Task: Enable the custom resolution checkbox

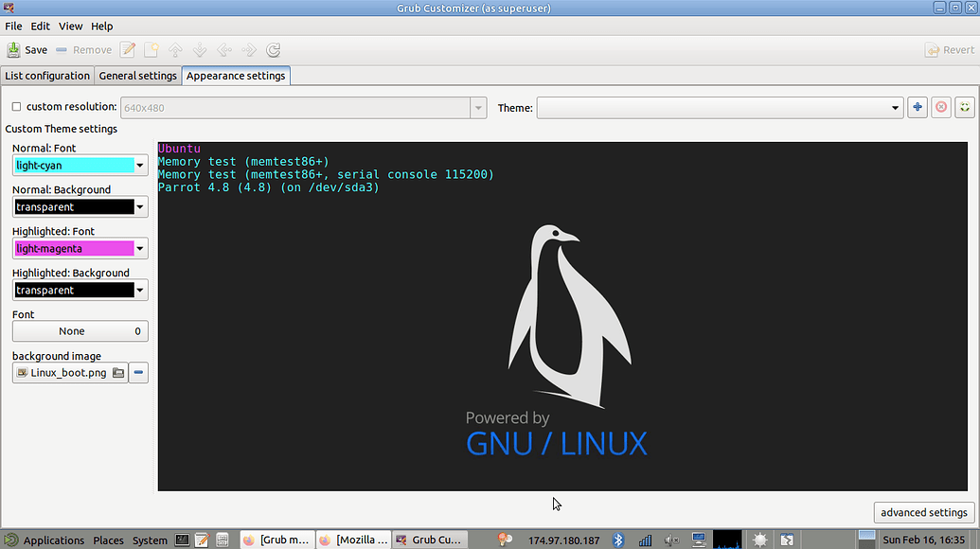Action: pos(16,106)
